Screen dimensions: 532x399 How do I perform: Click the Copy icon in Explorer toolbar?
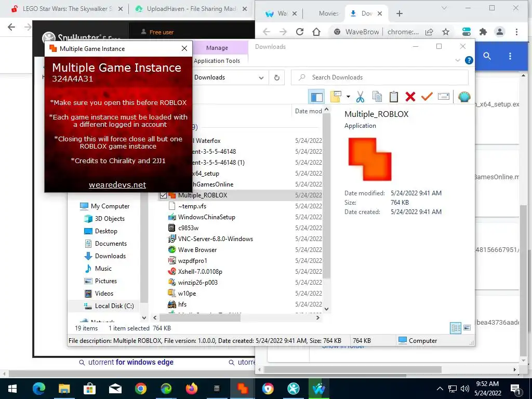point(377,97)
